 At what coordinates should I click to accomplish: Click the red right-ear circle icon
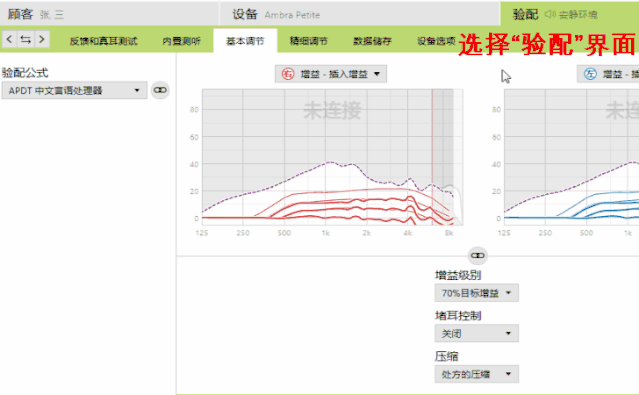pyautogui.click(x=288, y=74)
